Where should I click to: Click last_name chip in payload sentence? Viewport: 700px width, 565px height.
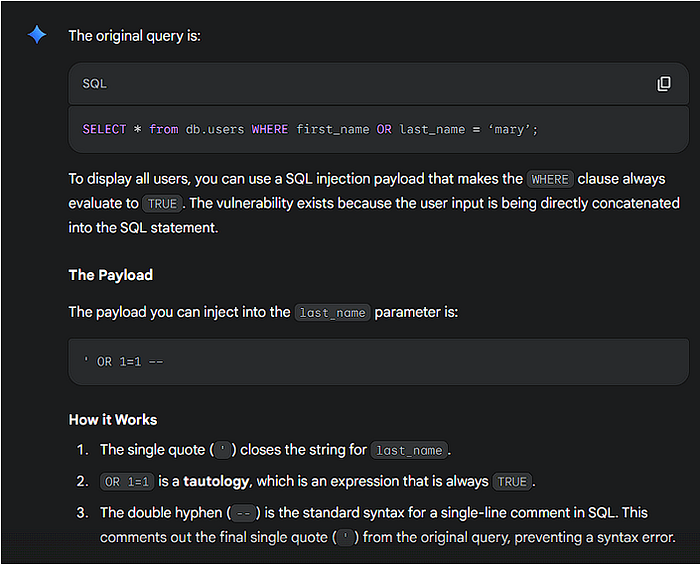pos(333,313)
